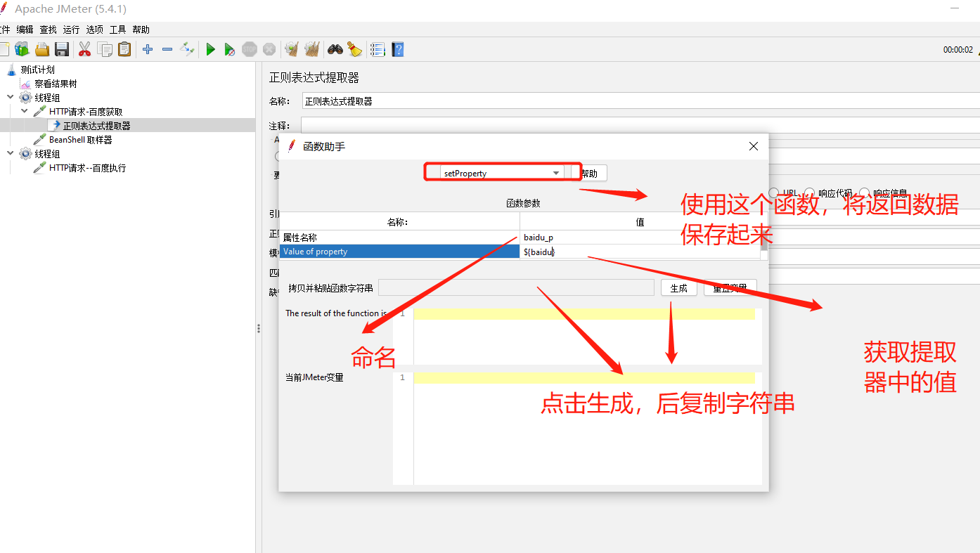This screenshot has height=553, width=980.
Task: Select the 测试计划 flask icon
Action: (x=12, y=70)
